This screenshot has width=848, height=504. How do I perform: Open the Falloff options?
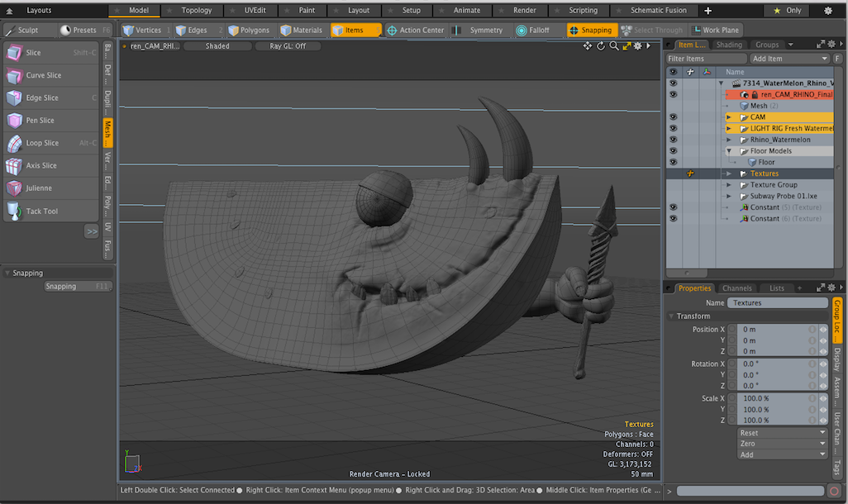click(x=537, y=31)
